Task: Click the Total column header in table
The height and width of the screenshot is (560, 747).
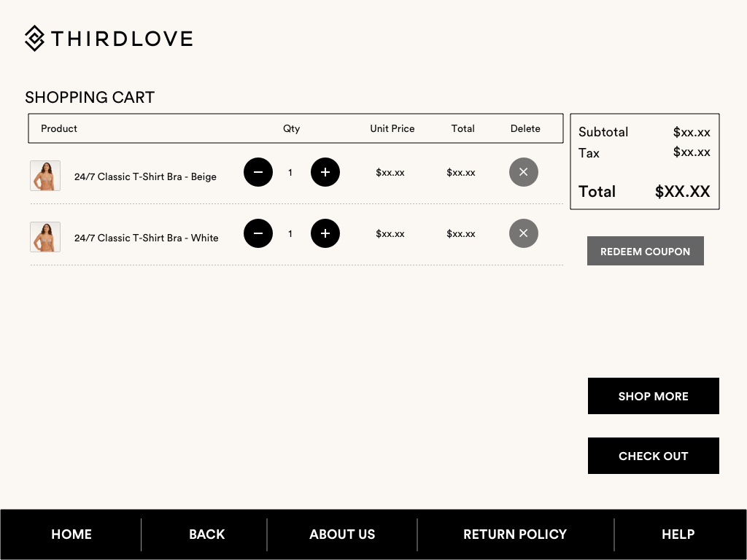Action: (462, 128)
